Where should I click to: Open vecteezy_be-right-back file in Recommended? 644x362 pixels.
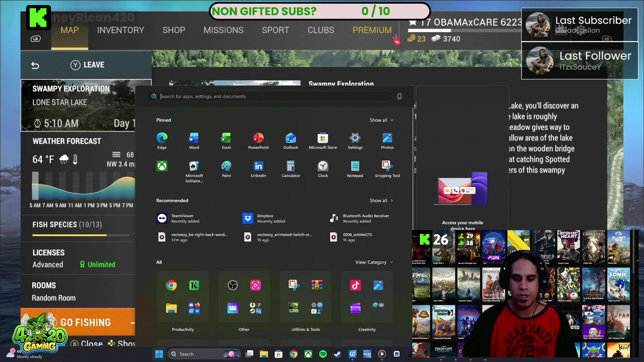pyautogui.click(x=193, y=237)
